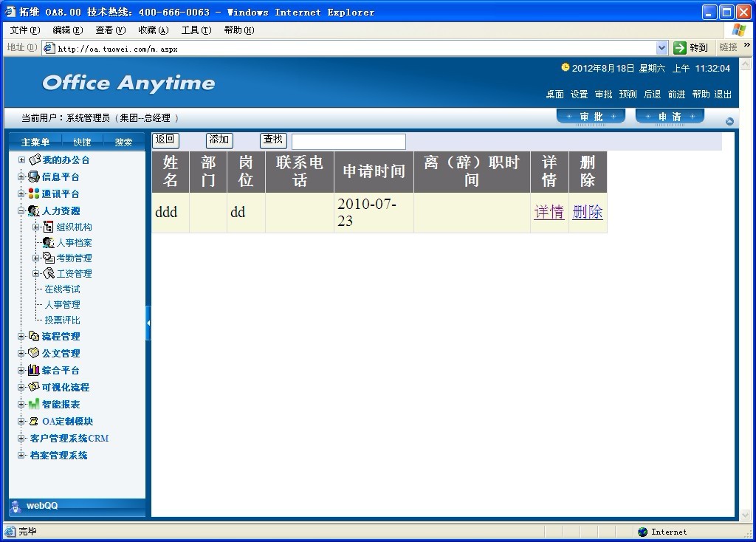Click the green 转到 go arrow icon

pyautogui.click(x=680, y=48)
